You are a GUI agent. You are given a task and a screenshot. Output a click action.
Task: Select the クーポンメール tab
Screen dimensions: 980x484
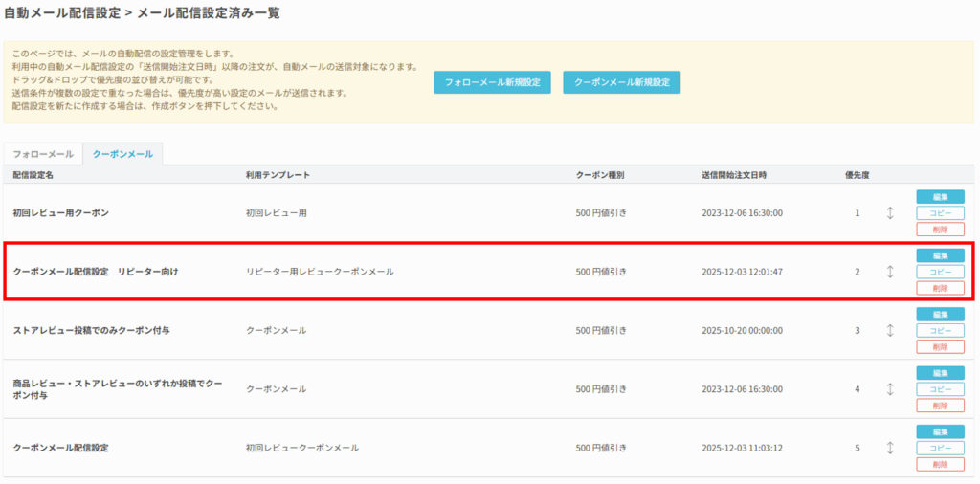(x=122, y=154)
